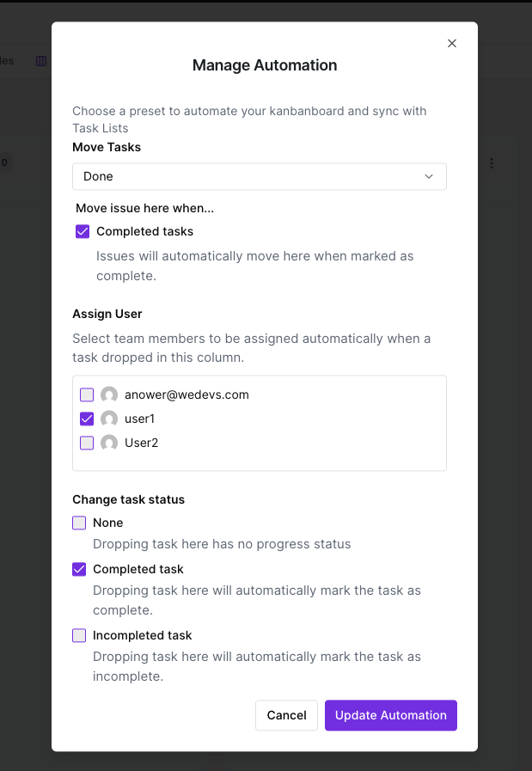
Task: Click the user1 name in the list
Action: (x=139, y=419)
